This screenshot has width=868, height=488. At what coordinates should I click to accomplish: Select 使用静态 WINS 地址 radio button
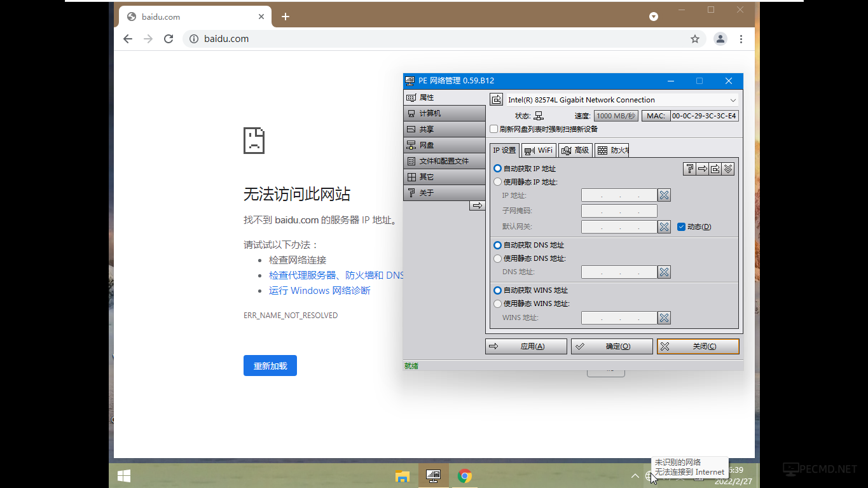pos(497,303)
